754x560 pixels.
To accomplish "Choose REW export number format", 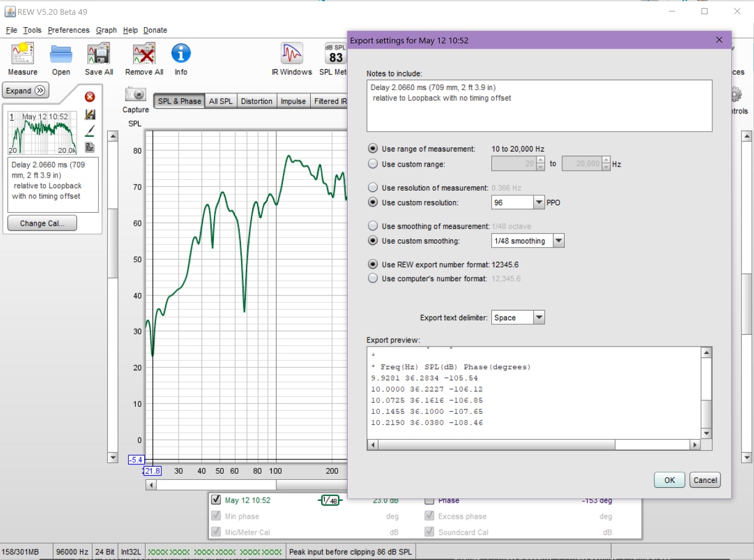I will 372,265.
